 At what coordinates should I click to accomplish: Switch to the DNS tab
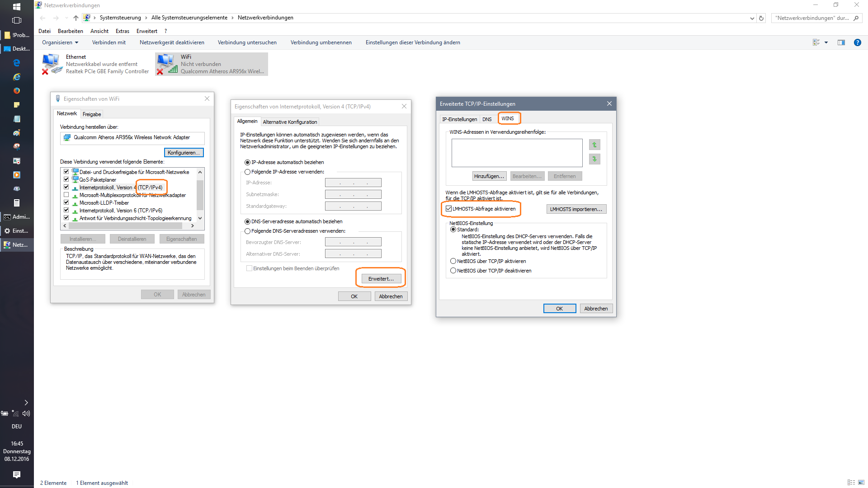pyautogui.click(x=487, y=119)
